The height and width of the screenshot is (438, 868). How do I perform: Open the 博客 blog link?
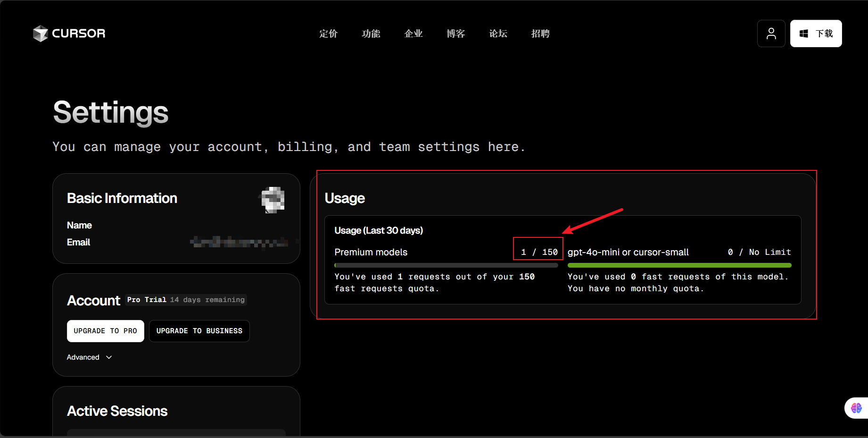pyautogui.click(x=456, y=34)
